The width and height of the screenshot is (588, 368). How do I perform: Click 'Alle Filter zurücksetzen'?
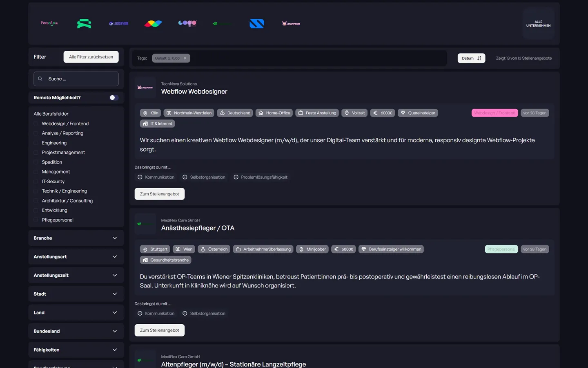tap(91, 57)
